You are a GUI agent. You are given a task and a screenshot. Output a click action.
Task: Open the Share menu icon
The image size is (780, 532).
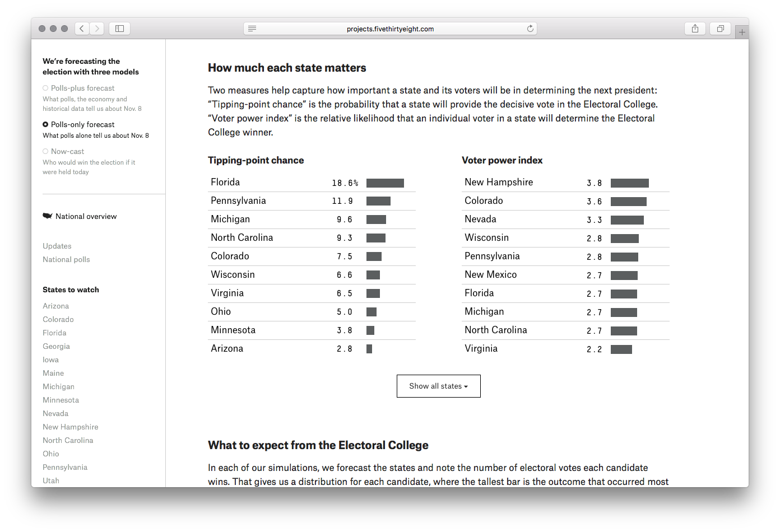click(695, 28)
